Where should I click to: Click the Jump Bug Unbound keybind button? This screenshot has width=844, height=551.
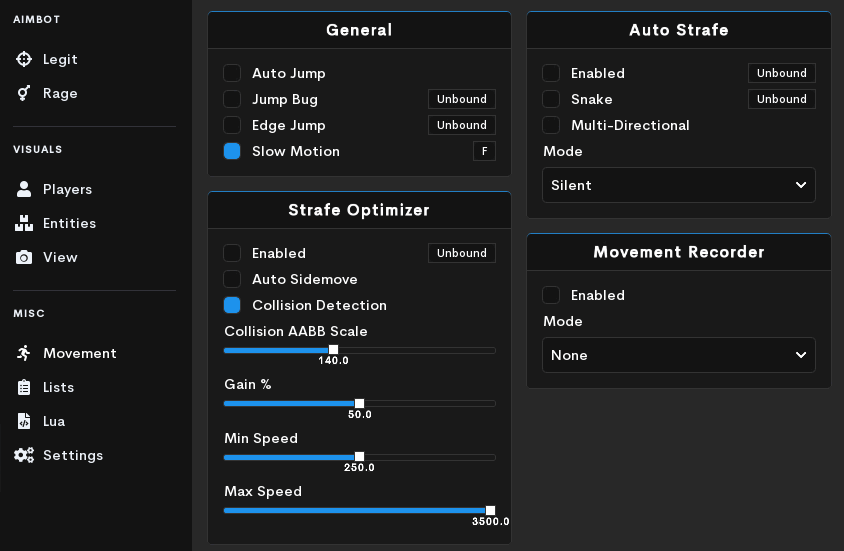click(x=462, y=99)
